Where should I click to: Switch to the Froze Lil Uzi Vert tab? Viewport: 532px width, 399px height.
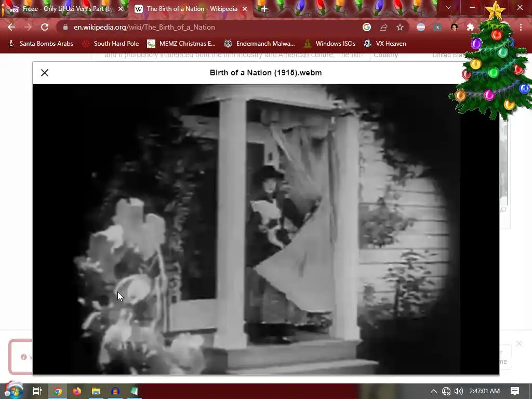(64, 9)
